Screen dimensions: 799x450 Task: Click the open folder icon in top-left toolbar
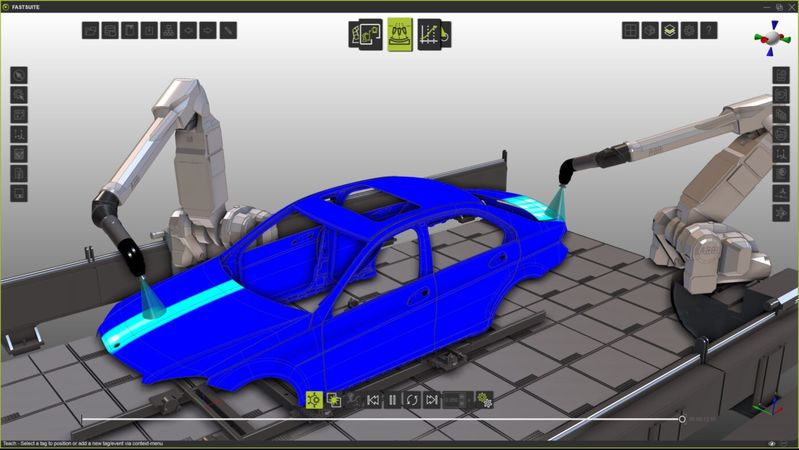pos(91,31)
